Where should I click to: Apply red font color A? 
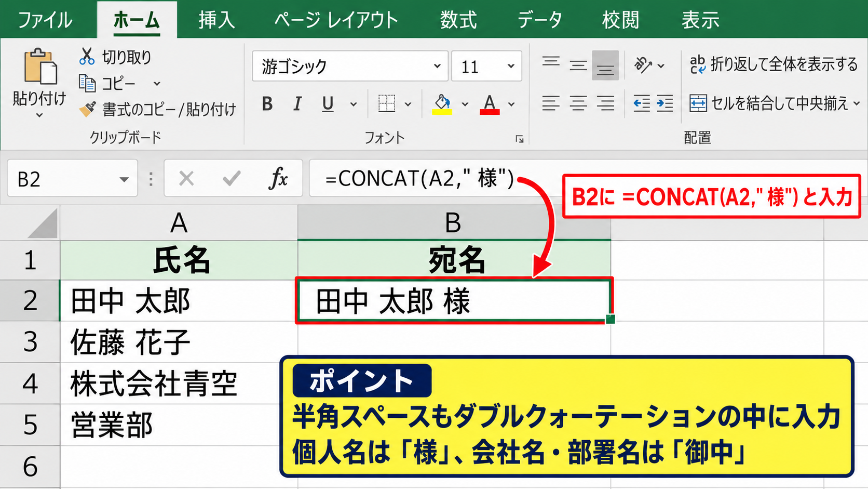point(490,104)
